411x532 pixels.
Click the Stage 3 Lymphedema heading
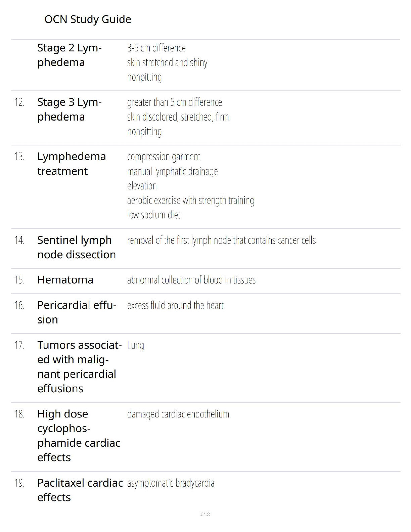point(70,109)
